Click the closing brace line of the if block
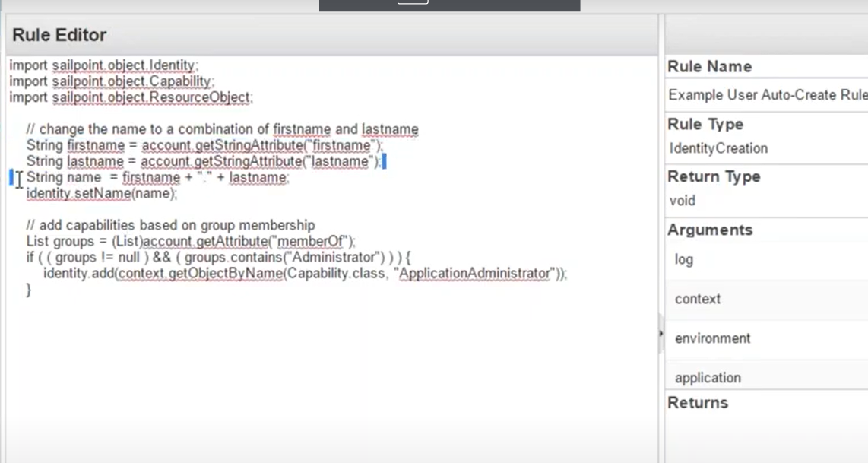The height and width of the screenshot is (463, 868). point(29,290)
